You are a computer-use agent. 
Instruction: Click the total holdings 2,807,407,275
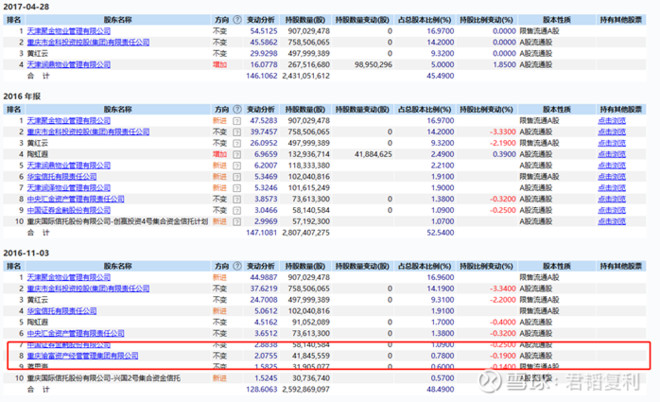(306, 233)
